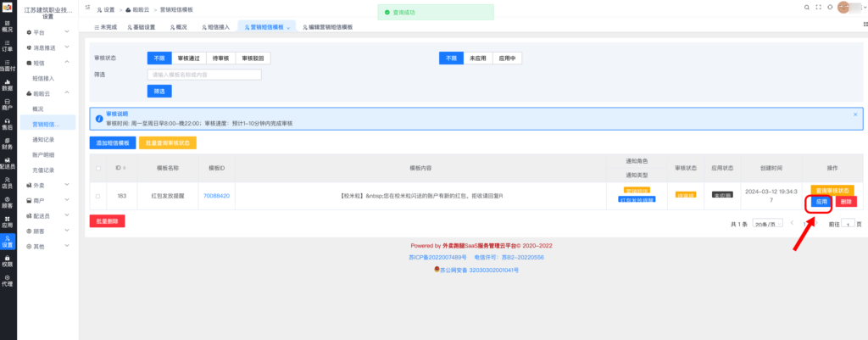The width and height of the screenshot is (868, 340).
Task: Click the search magnifier icon in header
Action: click(805, 7)
